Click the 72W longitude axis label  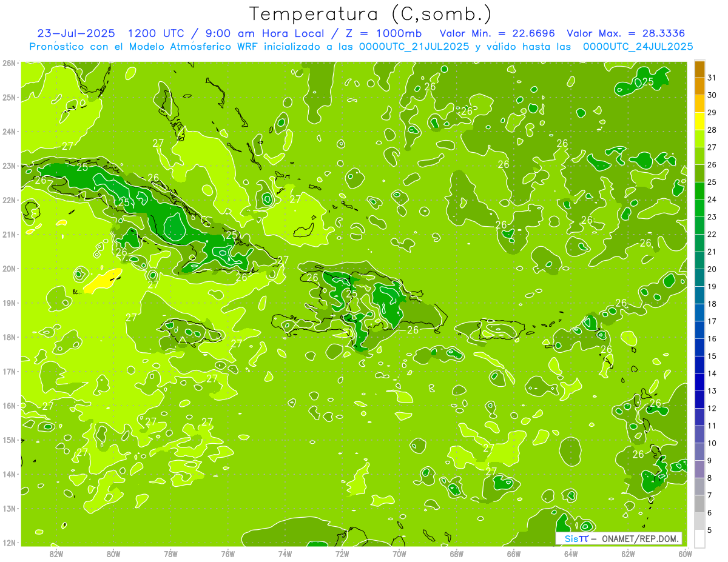click(342, 554)
